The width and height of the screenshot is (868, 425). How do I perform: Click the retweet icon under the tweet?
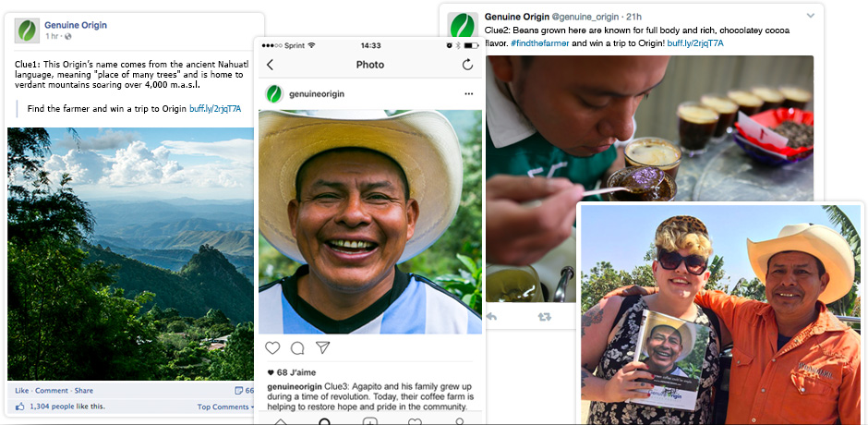(x=544, y=317)
